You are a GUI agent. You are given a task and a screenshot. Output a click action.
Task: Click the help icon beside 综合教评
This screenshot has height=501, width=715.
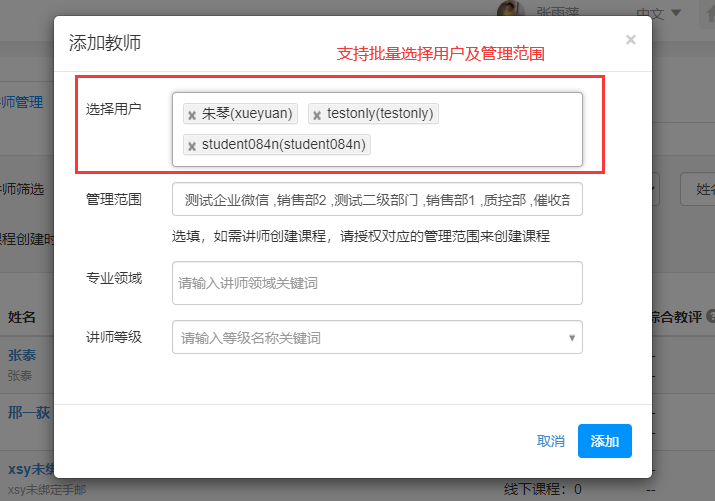pos(710,316)
